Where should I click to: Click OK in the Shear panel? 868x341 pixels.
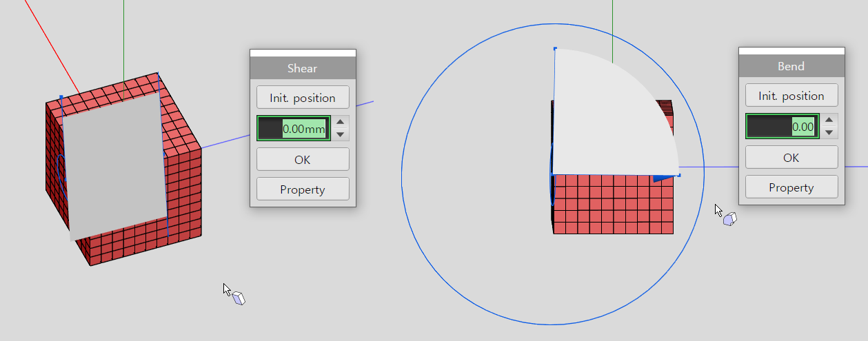coord(303,160)
